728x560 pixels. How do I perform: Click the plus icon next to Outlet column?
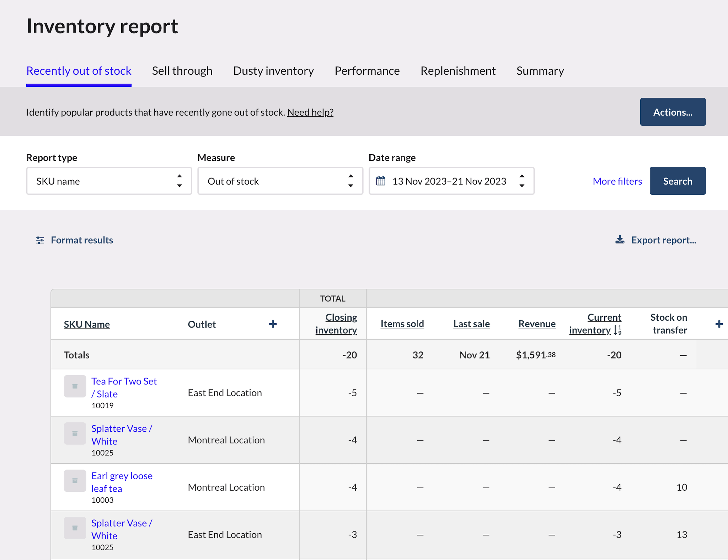coord(273,324)
